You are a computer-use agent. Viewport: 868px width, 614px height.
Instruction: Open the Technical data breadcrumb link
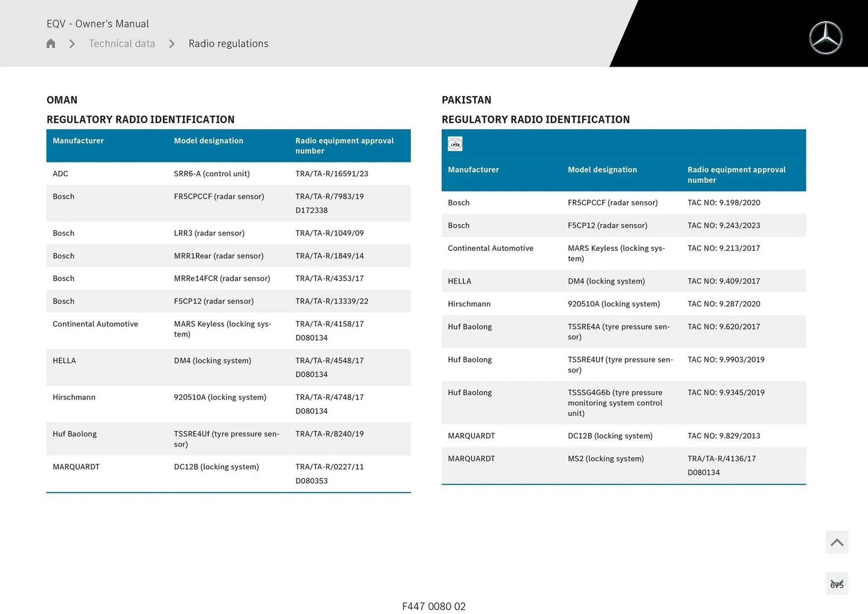pyautogui.click(x=122, y=44)
